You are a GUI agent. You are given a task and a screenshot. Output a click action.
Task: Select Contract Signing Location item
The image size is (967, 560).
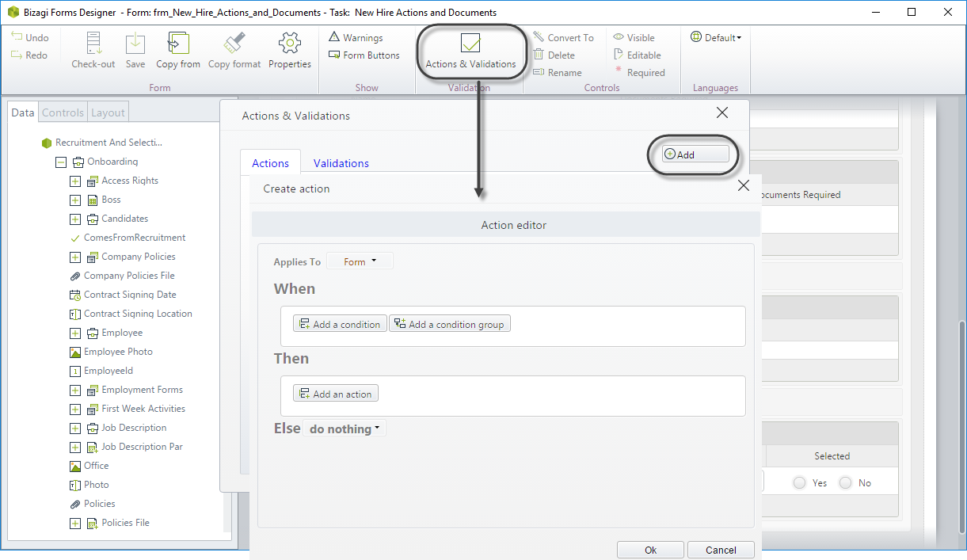(x=131, y=314)
